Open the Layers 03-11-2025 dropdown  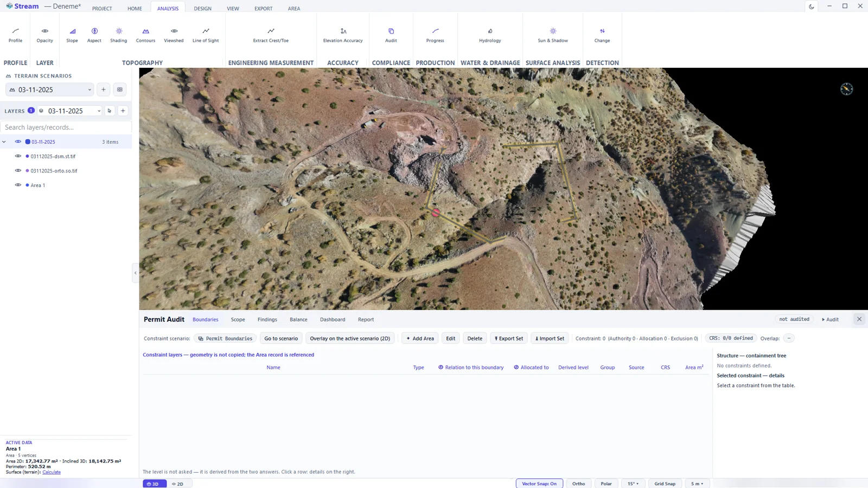(x=69, y=111)
